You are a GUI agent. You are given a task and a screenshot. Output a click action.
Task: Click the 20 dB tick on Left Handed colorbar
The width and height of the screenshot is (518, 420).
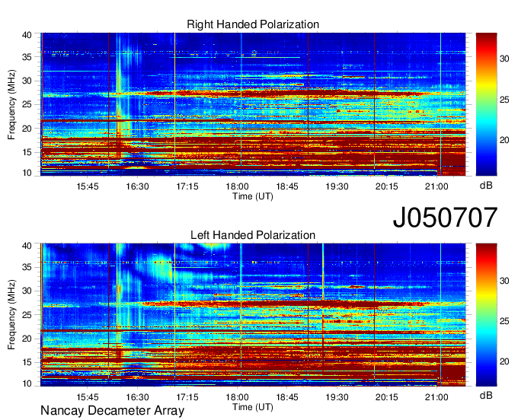[504, 361]
